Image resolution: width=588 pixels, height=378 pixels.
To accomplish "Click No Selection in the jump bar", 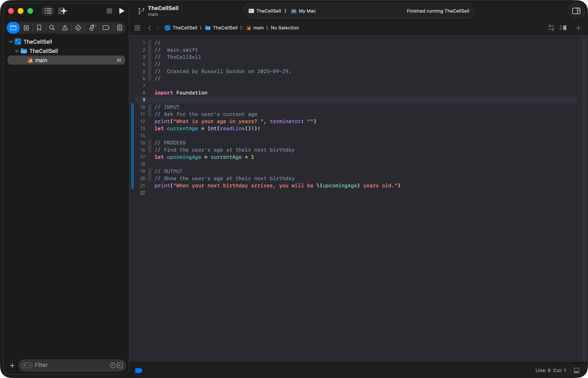I will 285,28.
